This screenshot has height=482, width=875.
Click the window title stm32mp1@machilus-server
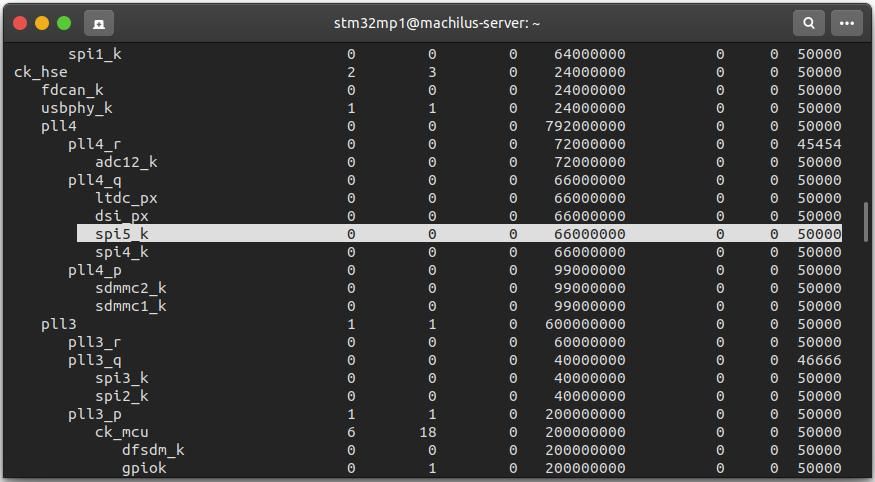437,23
